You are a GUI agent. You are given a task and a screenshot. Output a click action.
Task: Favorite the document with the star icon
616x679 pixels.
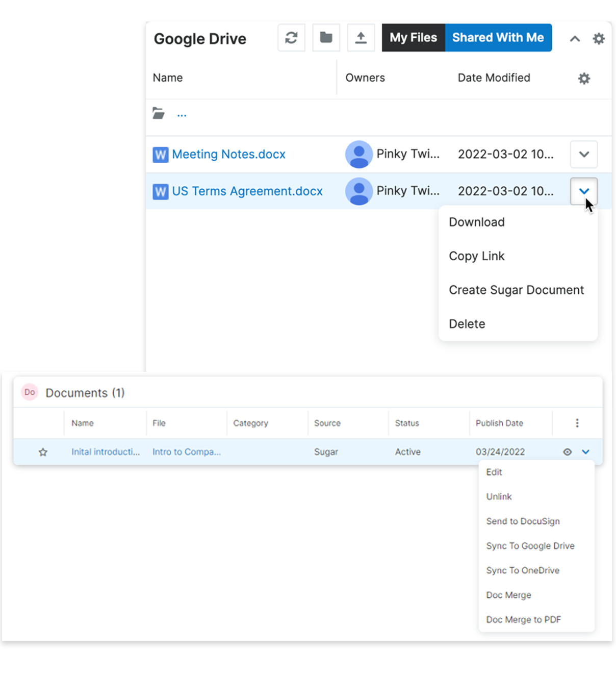click(43, 452)
